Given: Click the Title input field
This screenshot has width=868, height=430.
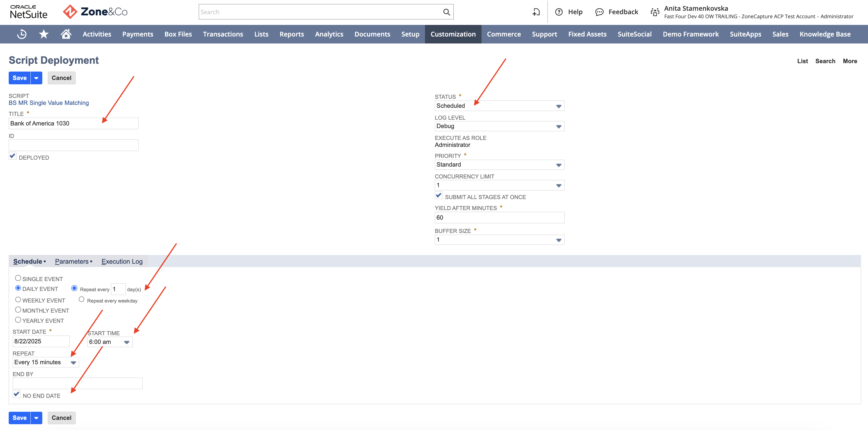Looking at the screenshot, I should point(74,123).
